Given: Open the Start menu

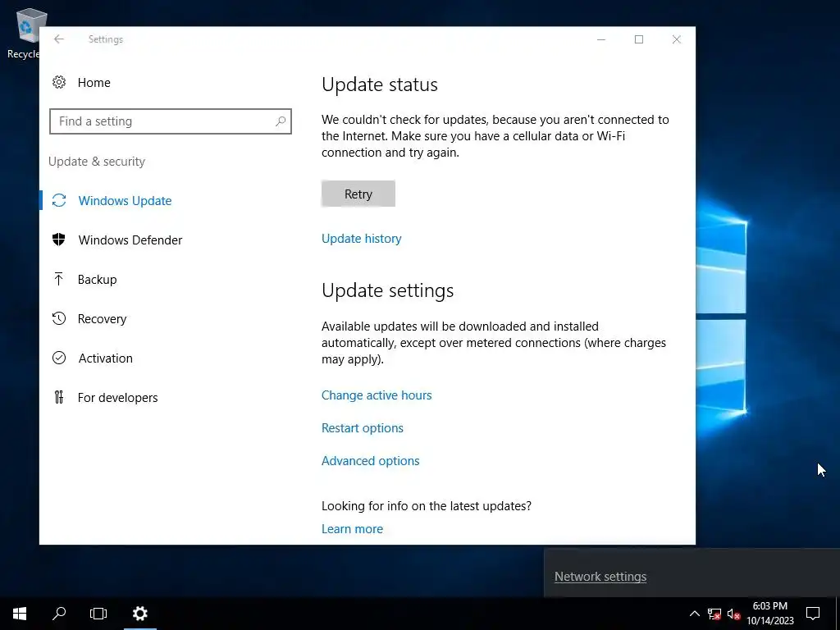Looking at the screenshot, I should tap(20, 614).
